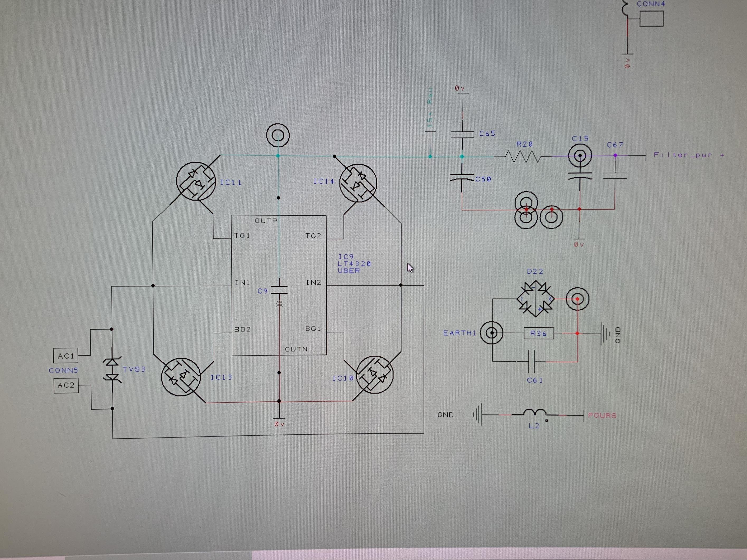The width and height of the screenshot is (747, 560).
Task: Click the BG1 pin label
Action: click(x=313, y=329)
